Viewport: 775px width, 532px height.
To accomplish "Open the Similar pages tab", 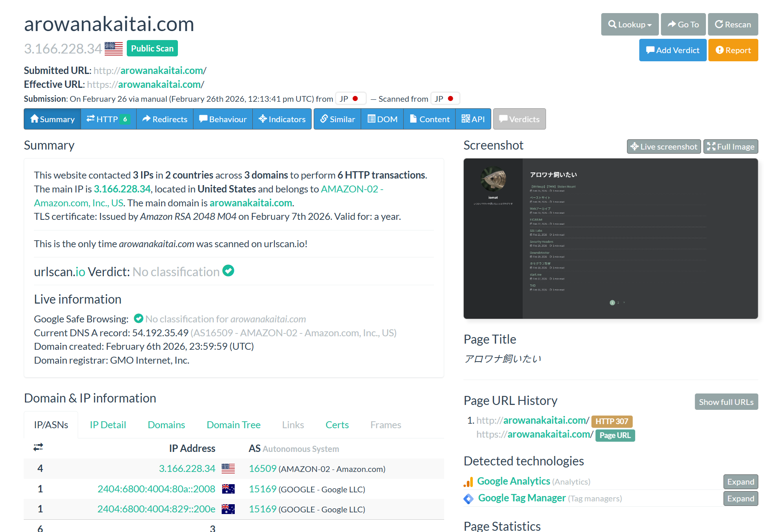I will point(337,119).
